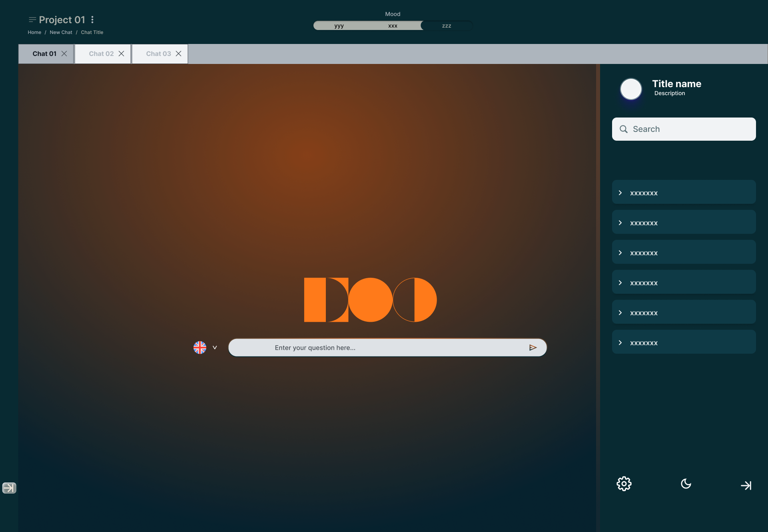This screenshot has height=532, width=768.
Task: Expand the second xxxxxxx sidebar item
Action: pos(684,222)
